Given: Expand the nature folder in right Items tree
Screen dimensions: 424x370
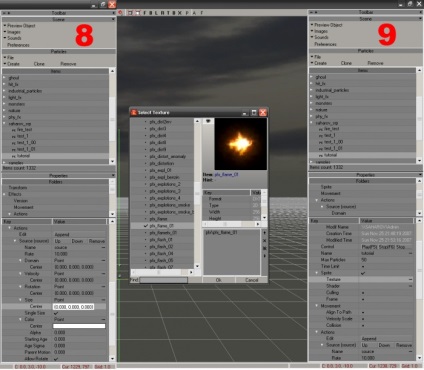Looking at the screenshot, I should tap(312, 110).
